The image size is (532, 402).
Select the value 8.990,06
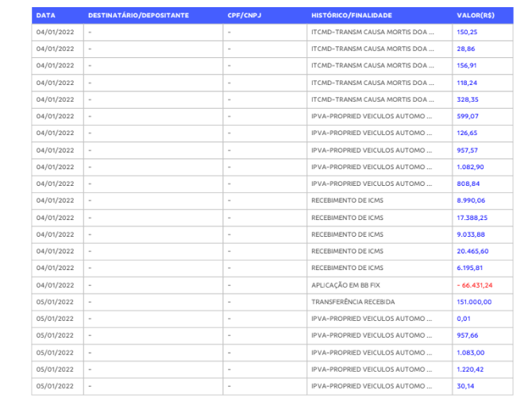coord(471,200)
